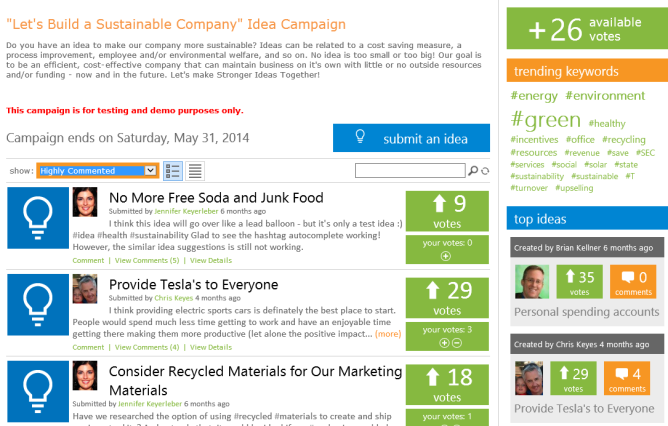Screen dimensions: 668x426
Task: Open View Details for Tesla idea
Action: [211, 347]
